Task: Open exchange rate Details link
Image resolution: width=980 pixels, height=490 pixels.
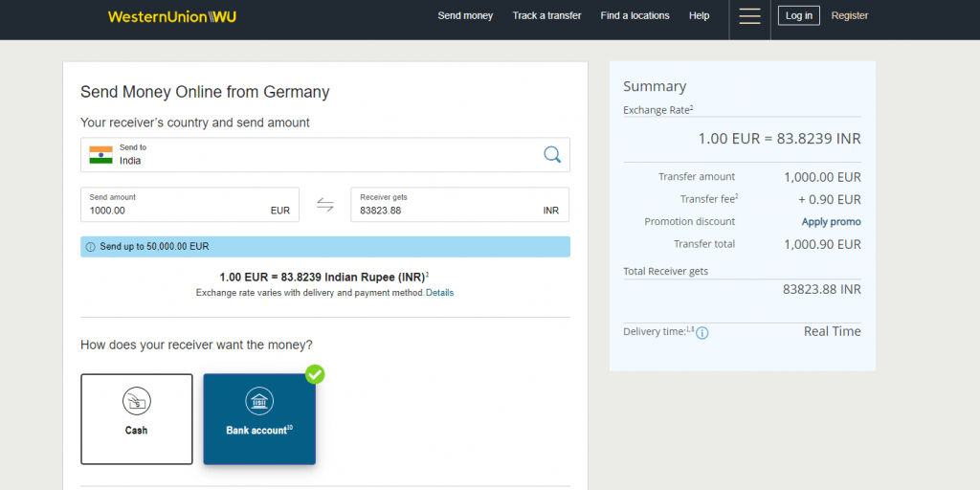Action: pyautogui.click(x=440, y=293)
